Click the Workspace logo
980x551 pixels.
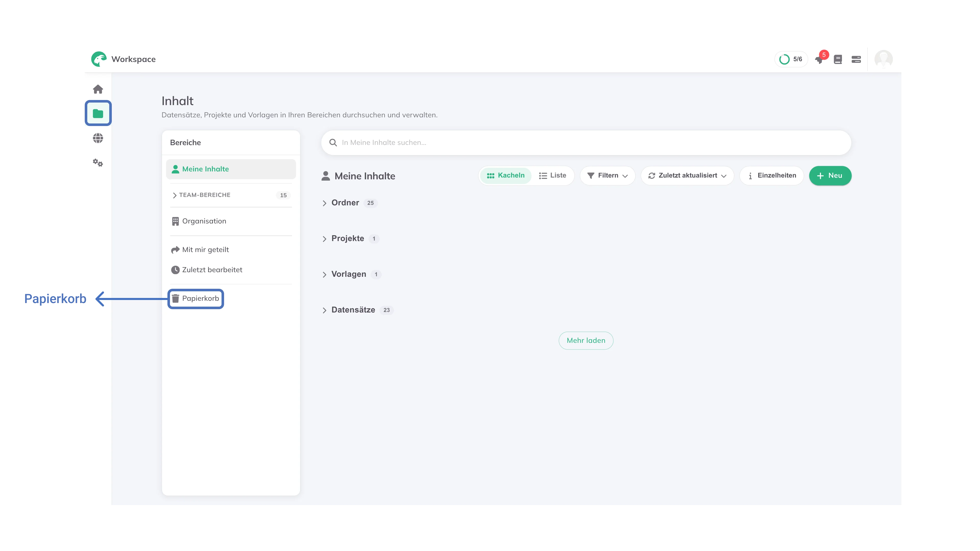coord(99,59)
